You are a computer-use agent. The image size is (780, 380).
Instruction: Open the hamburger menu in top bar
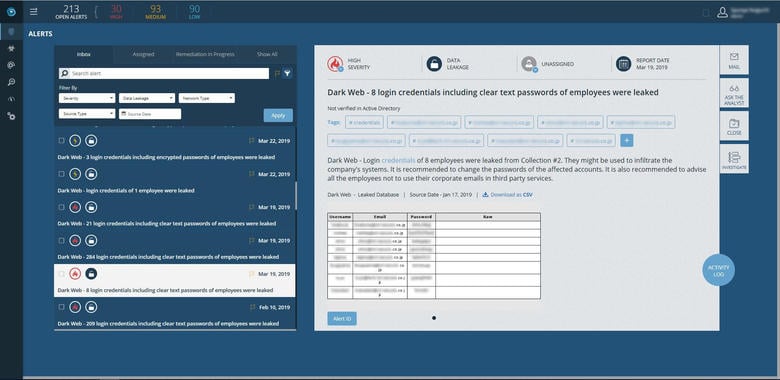point(33,11)
